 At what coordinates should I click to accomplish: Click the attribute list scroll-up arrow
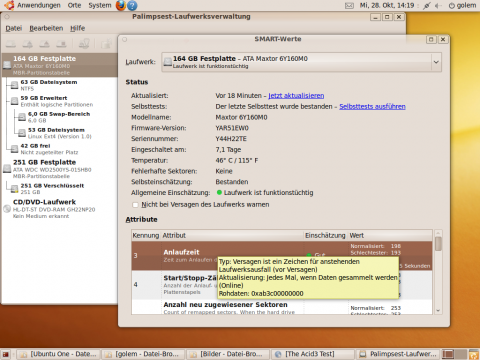438,233
